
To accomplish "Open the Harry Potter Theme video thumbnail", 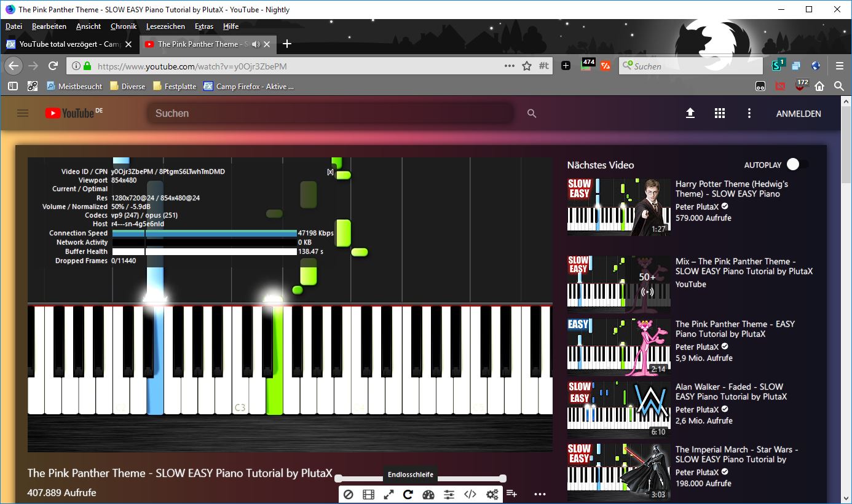I will [618, 207].
